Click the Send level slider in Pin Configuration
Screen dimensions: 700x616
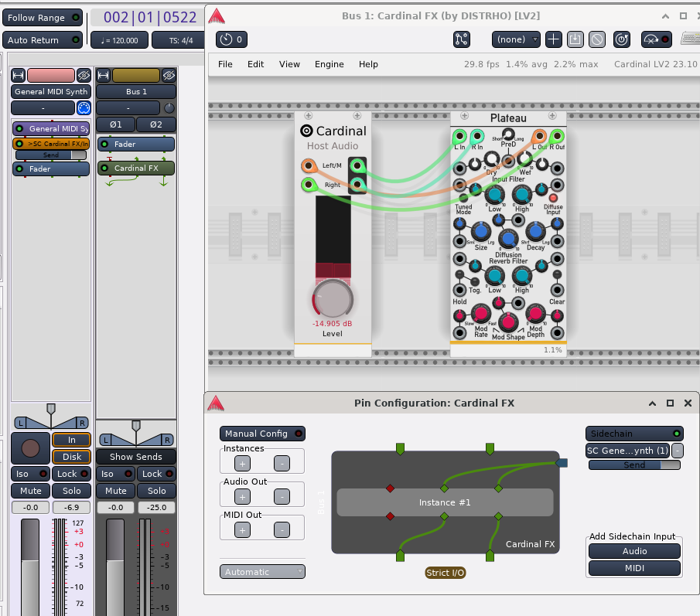634,465
